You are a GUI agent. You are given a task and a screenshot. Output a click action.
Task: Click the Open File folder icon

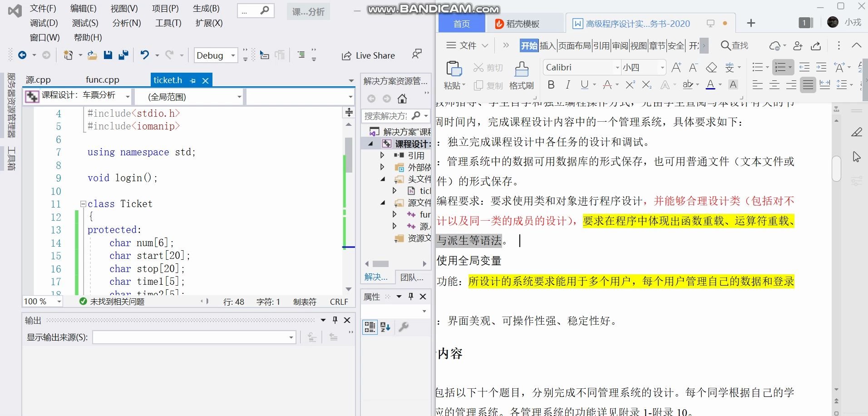pos(92,55)
